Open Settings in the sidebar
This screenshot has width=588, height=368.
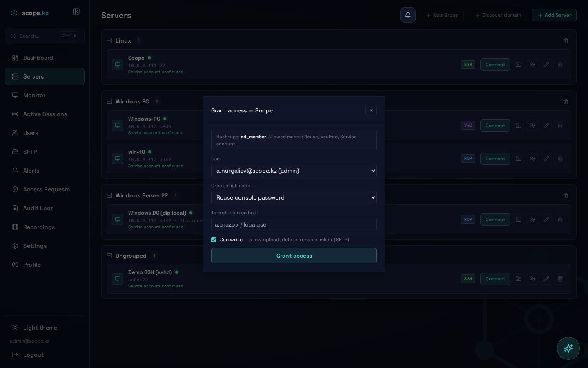(45, 246)
